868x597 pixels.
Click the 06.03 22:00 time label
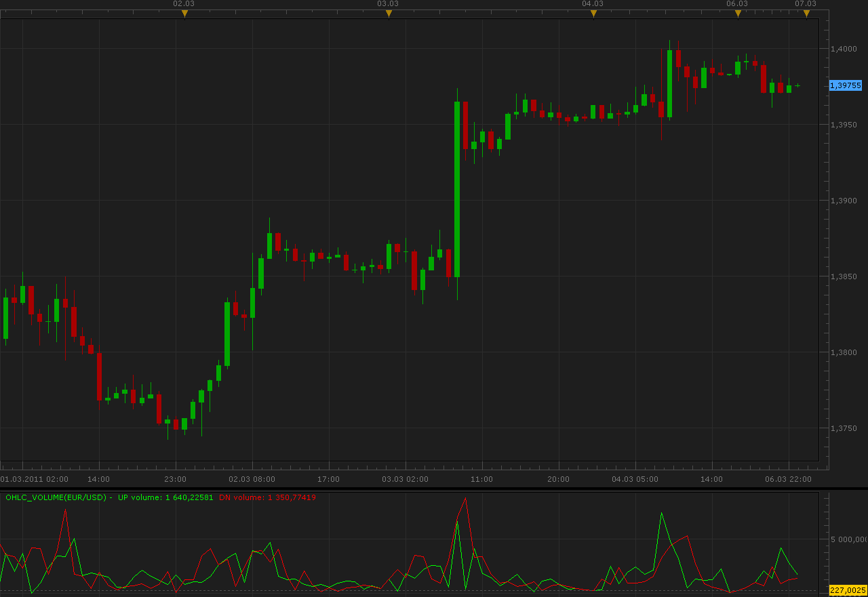788,479
